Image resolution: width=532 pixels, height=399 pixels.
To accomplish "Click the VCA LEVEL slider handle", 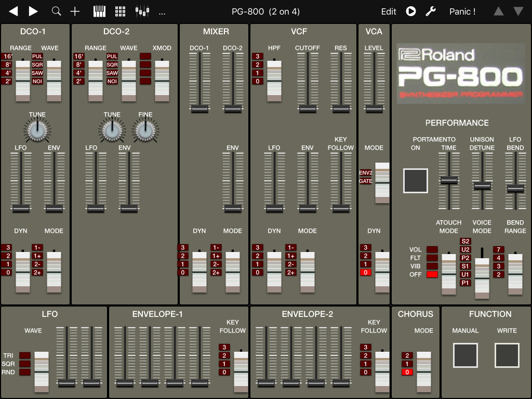I will coord(374,109).
